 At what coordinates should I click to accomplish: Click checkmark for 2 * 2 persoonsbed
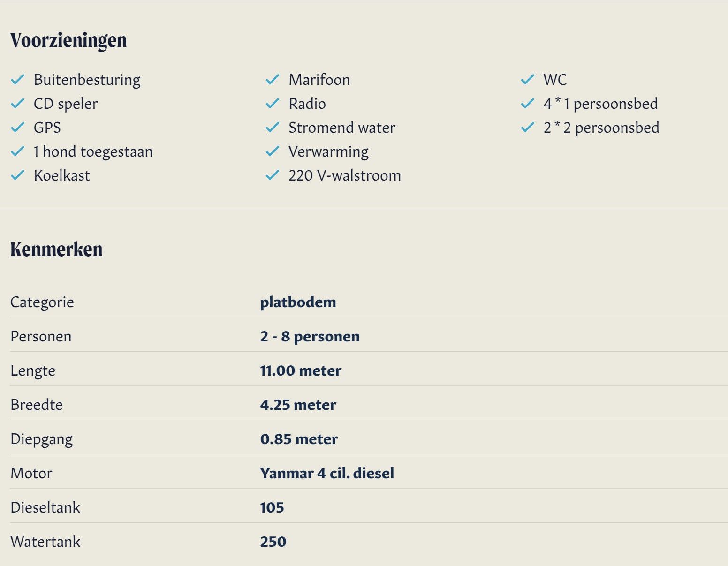[528, 128]
